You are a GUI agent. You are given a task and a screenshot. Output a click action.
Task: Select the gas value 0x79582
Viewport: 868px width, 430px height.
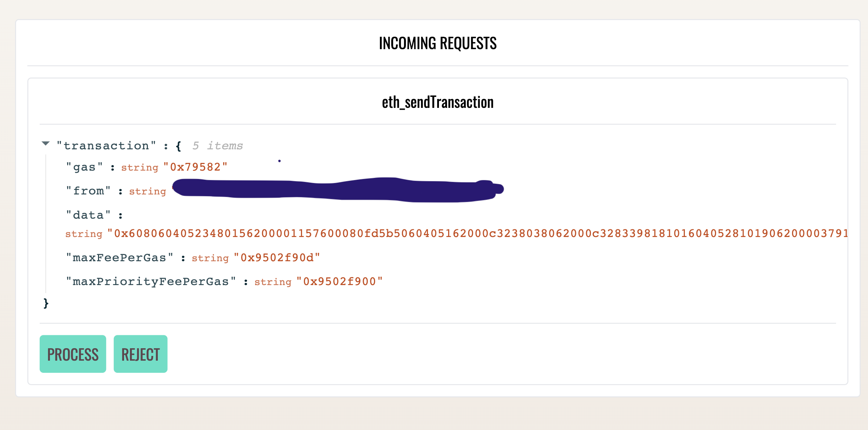196,167
